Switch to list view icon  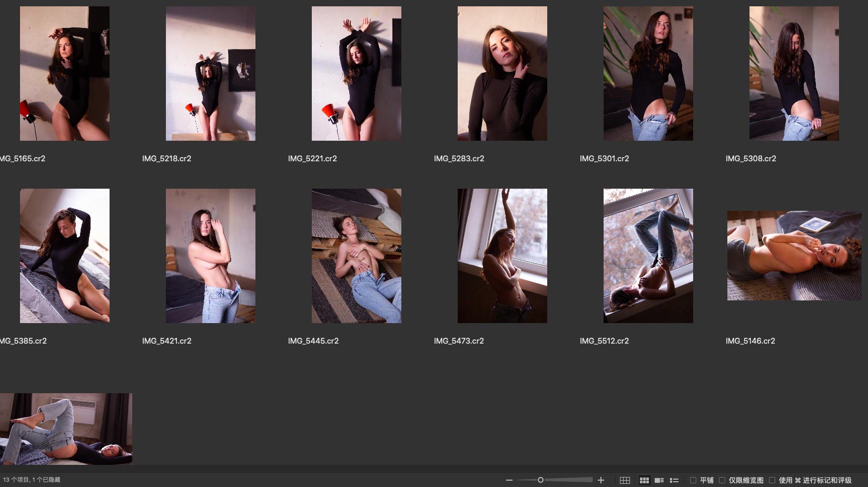674,480
